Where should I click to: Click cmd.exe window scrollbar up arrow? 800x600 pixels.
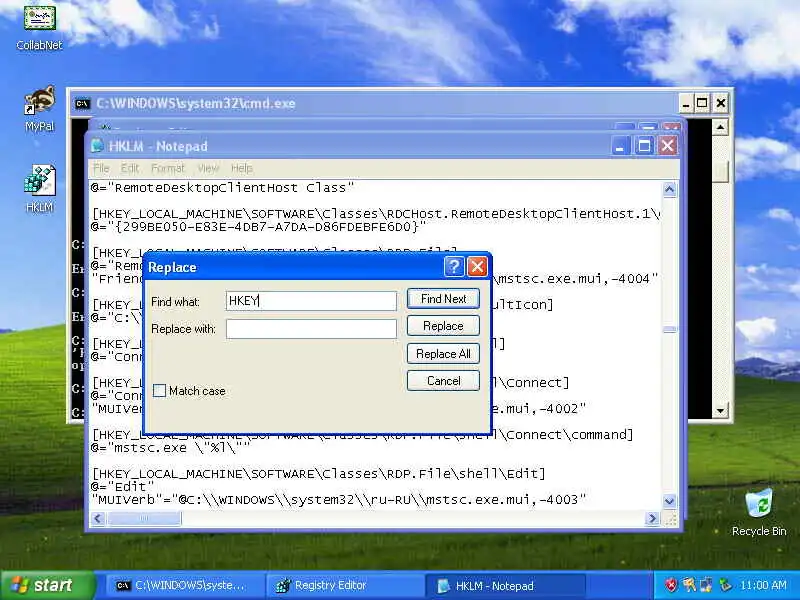[x=720, y=127]
